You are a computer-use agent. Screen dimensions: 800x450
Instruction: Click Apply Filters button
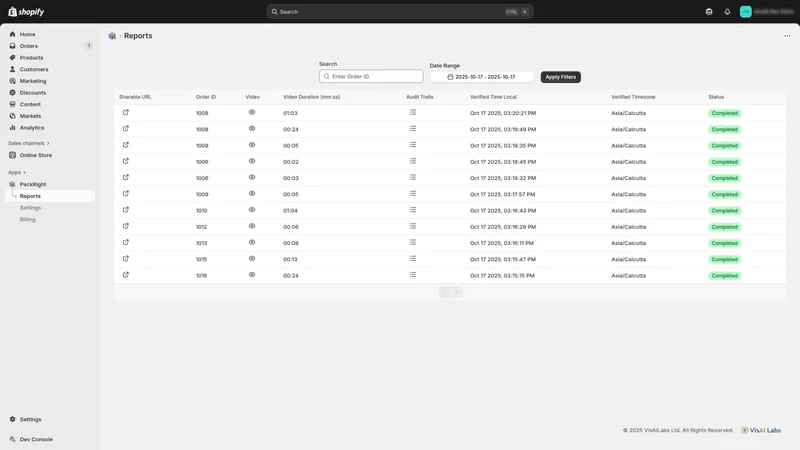pyautogui.click(x=560, y=77)
